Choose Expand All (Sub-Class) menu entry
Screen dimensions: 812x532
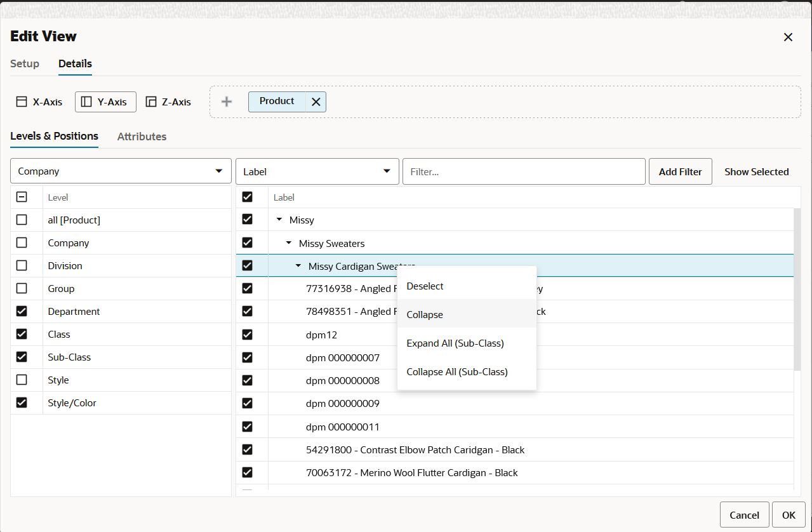467,343
